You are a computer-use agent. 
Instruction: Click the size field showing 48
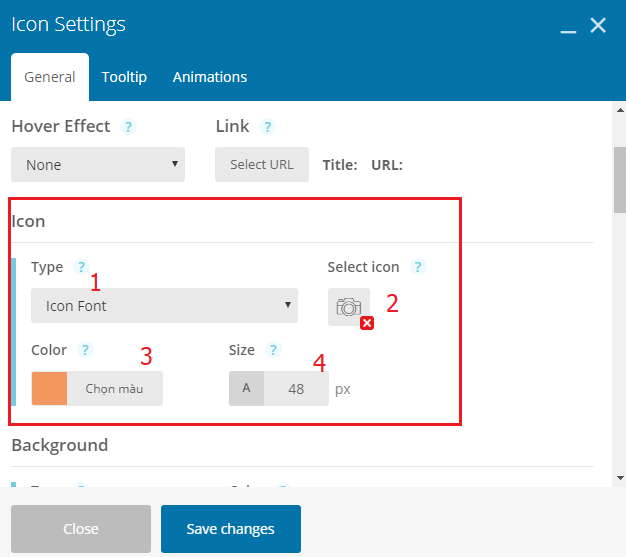(x=296, y=389)
